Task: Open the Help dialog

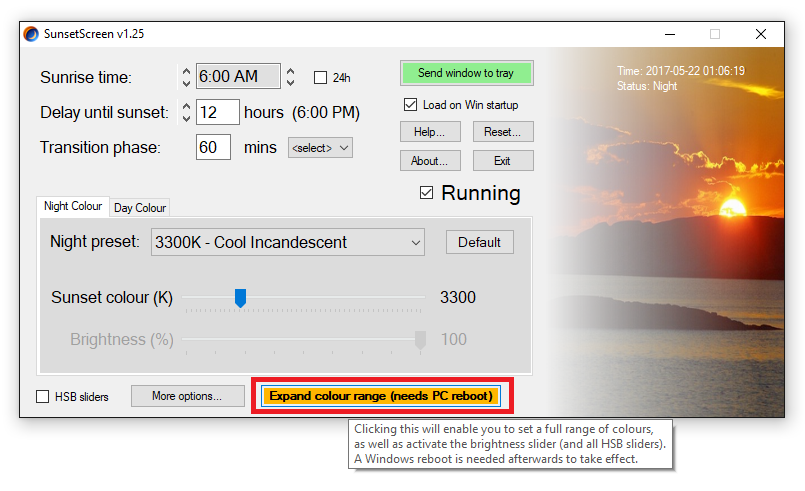Action: point(430,132)
